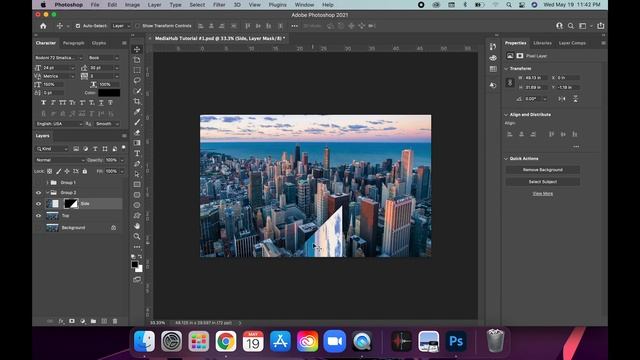Select the Ellipse tool
This screenshot has width=640, height=360.
[137, 205]
